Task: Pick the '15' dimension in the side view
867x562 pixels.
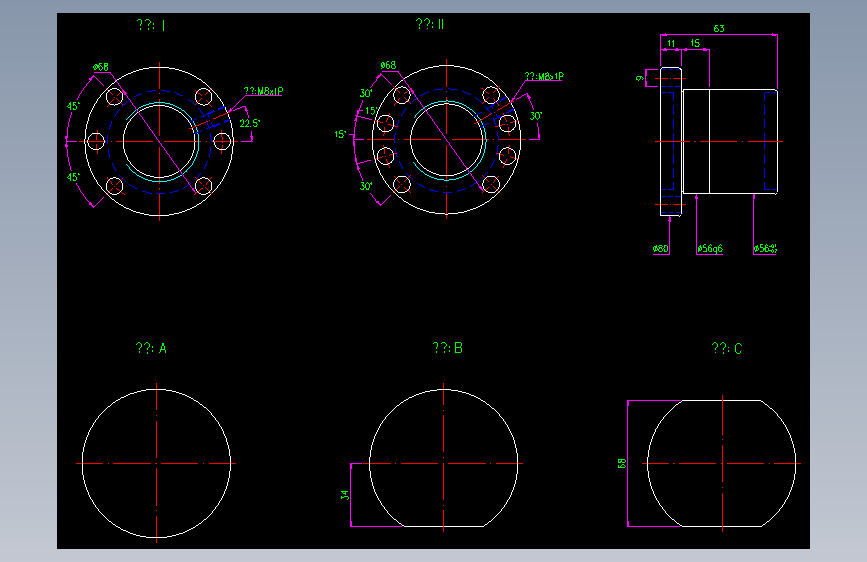Action: 695,43
